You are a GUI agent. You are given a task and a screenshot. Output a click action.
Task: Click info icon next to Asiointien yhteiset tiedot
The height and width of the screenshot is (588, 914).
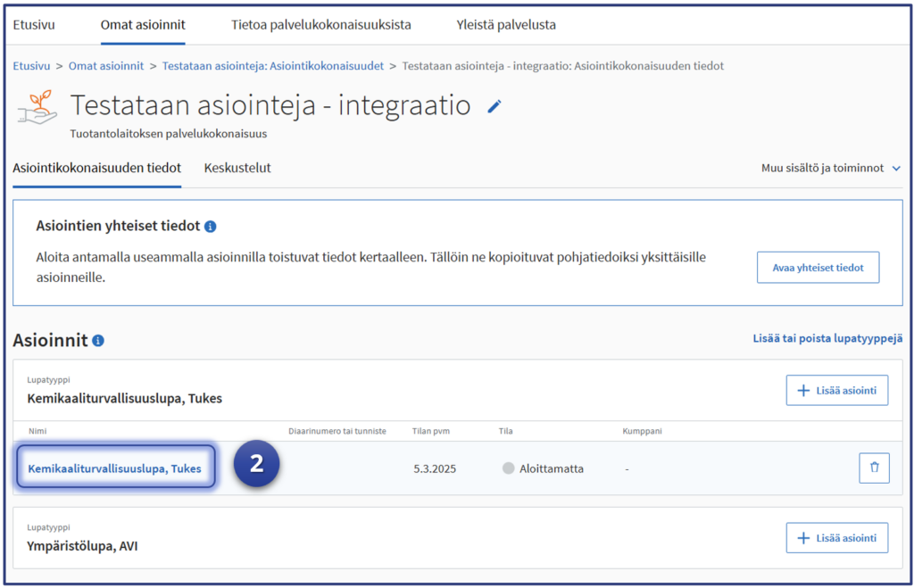click(x=210, y=227)
